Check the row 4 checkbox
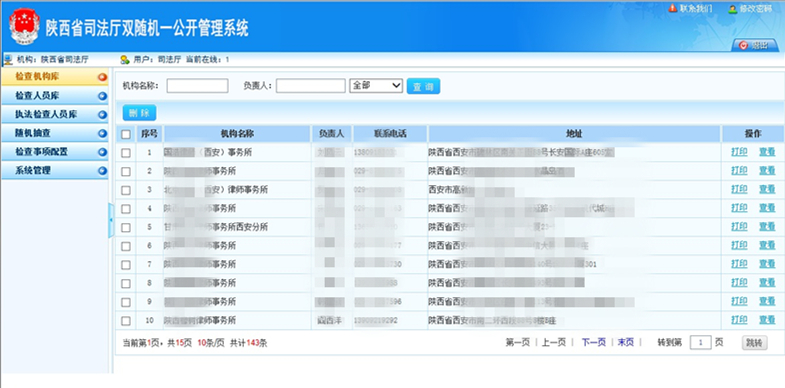Viewport: 785px width, 388px height. (x=126, y=209)
